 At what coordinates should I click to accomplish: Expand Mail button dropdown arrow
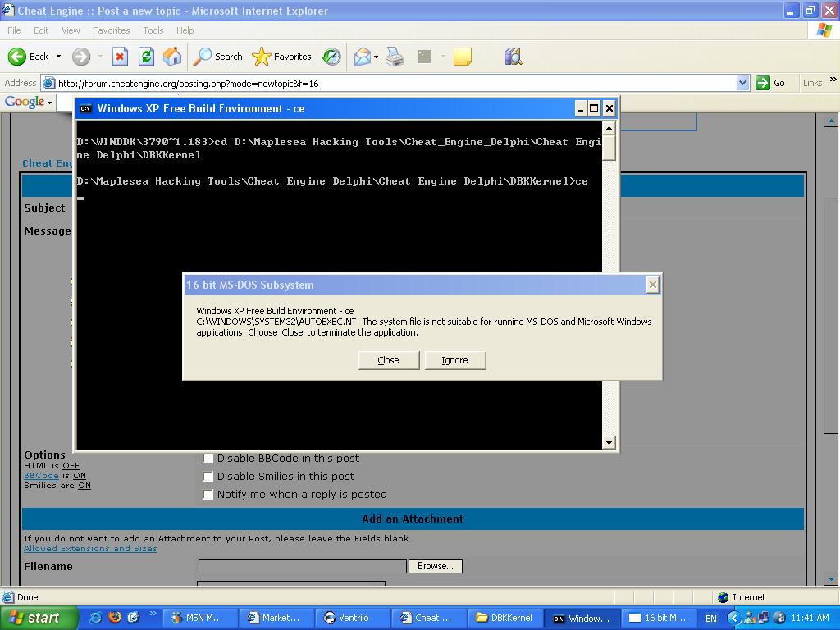click(x=376, y=57)
